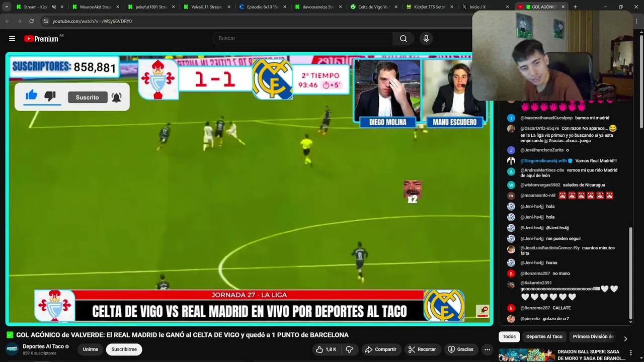Viewport: 644px width, 362px height.
Task: Click chat message 'cuantos minutos falta'
Action: tap(567, 250)
